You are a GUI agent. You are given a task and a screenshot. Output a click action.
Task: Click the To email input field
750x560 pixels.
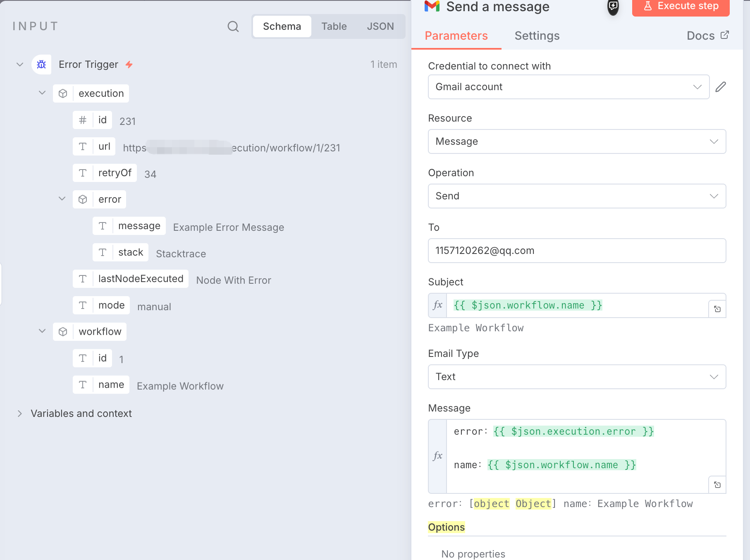tap(577, 251)
